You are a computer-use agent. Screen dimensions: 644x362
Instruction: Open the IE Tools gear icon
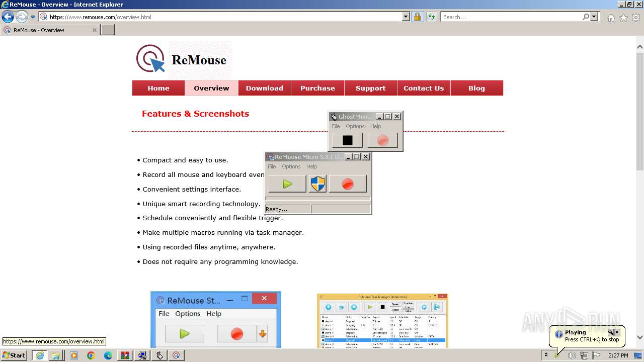(636, 18)
